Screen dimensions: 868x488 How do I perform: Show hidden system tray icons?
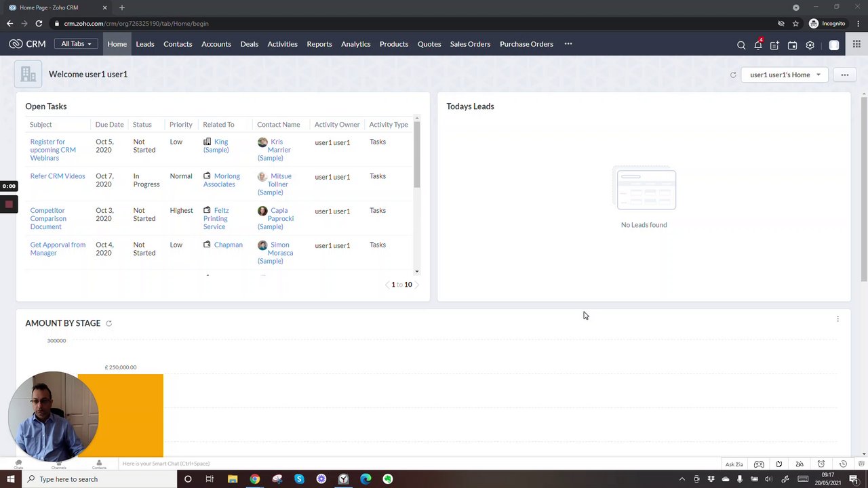(682, 479)
